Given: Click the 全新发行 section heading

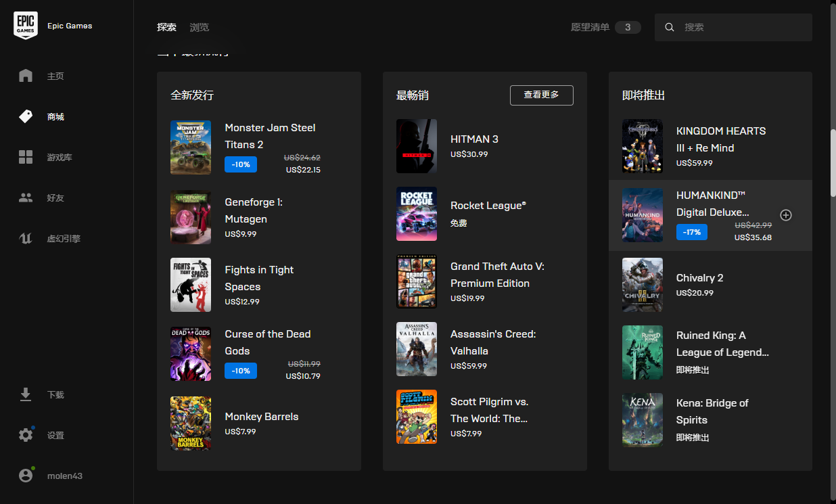Looking at the screenshot, I should 192,95.
